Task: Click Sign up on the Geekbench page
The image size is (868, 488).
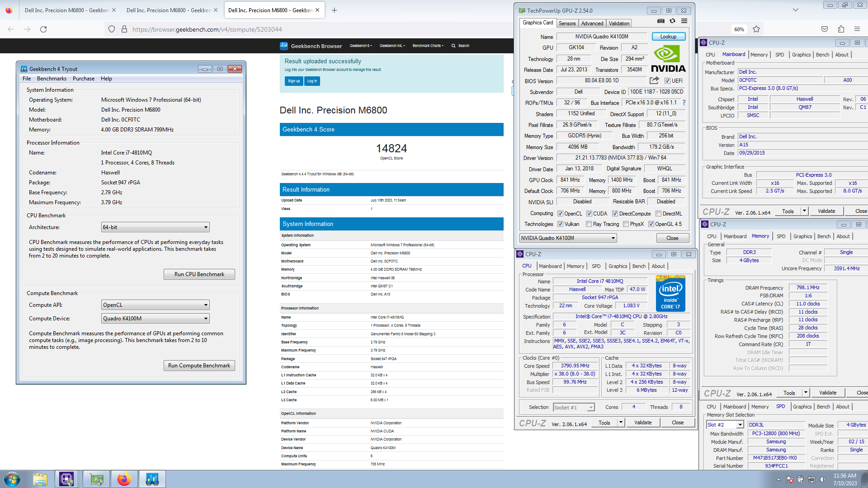Action: tap(294, 81)
